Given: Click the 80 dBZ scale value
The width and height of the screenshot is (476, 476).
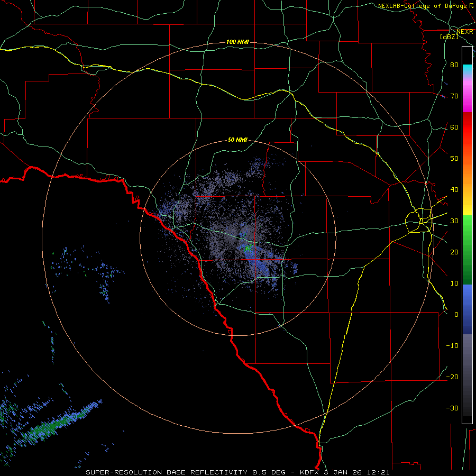Looking at the screenshot, I should click(454, 65).
